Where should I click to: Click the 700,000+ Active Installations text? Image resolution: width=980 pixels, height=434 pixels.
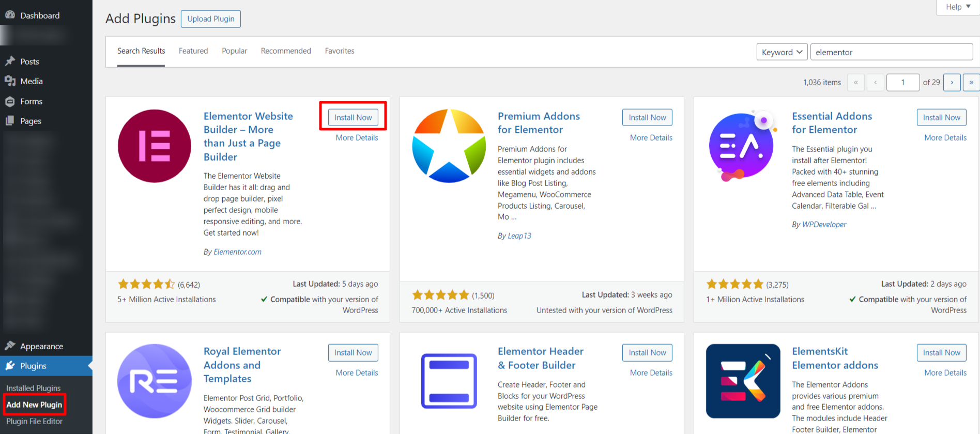459,310
